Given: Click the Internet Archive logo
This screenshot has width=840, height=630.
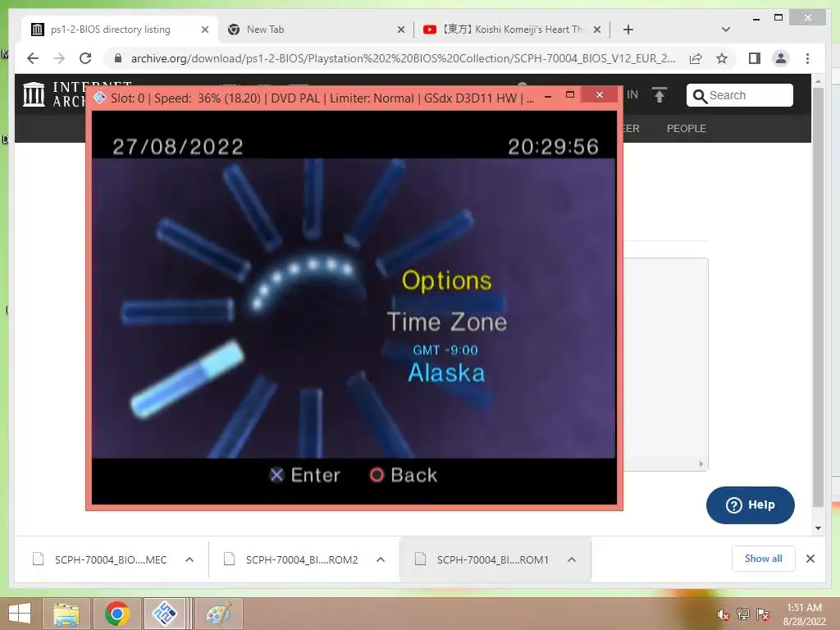Looking at the screenshot, I should [x=34, y=94].
